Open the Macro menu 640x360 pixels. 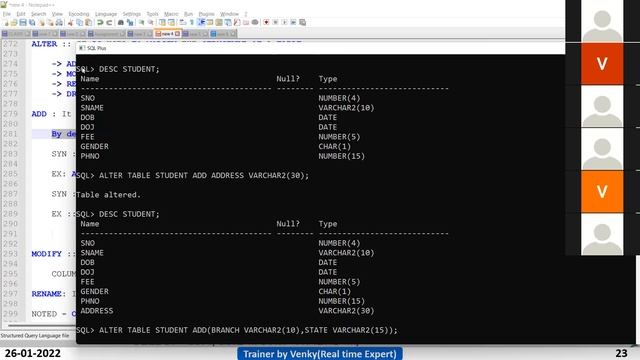tap(171, 14)
